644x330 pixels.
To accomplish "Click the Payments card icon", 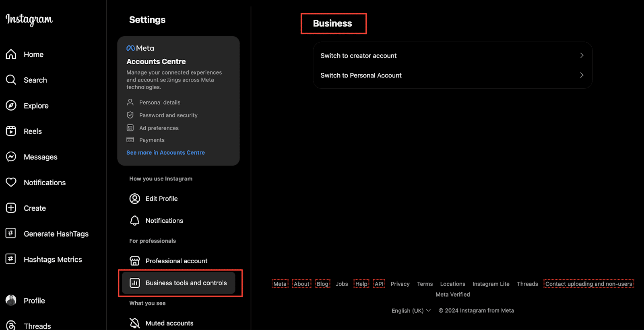I will point(130,140).
